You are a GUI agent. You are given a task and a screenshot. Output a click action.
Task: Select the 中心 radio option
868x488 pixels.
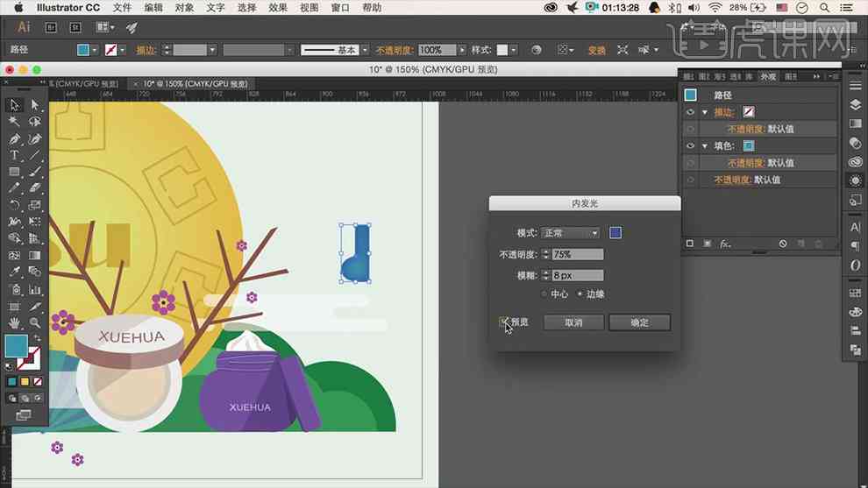(x=544, y=294)
